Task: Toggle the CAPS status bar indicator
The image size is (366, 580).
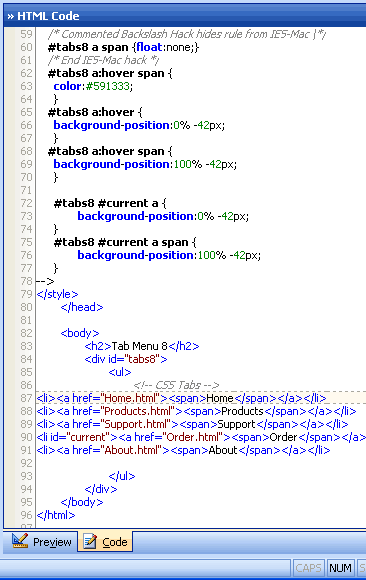Action: tap(308, 568)
